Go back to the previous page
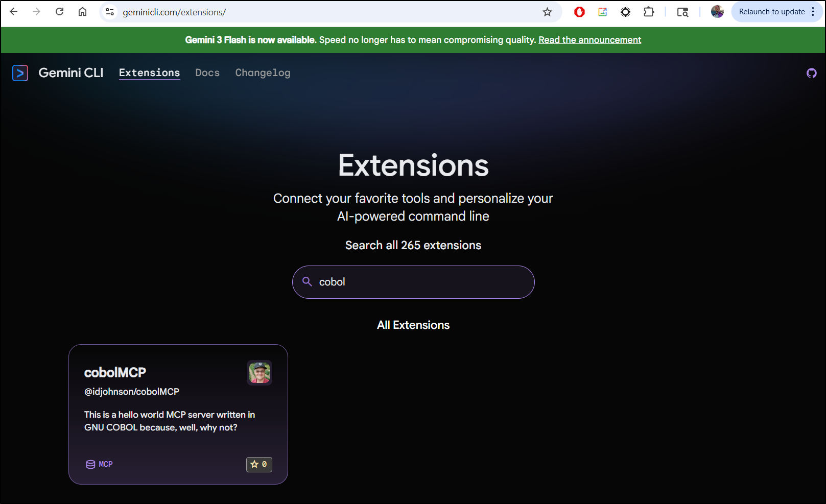Viewport: 826px width, 504px height. (x=14, y=12)
